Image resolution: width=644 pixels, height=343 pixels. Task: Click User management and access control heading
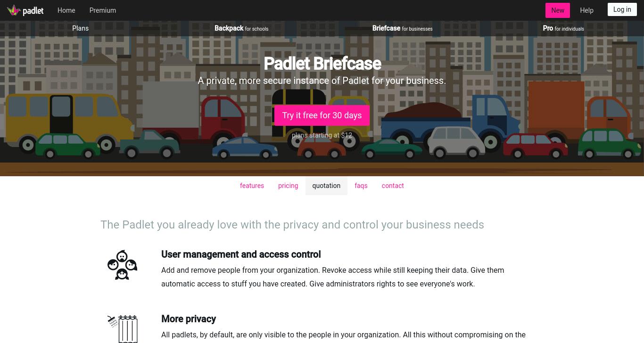pyautogui.click(x=241, y=254)
